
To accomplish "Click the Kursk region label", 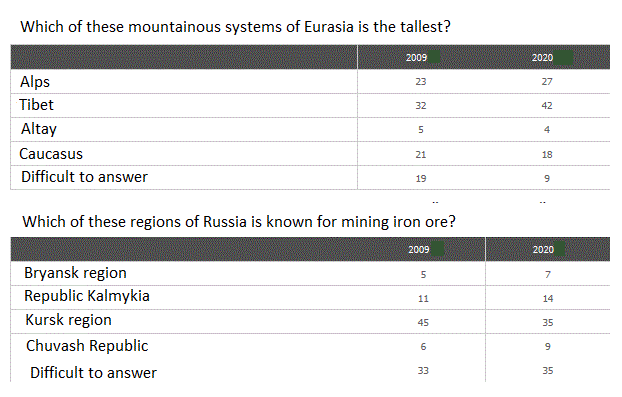I will click(x=68, y=320).
